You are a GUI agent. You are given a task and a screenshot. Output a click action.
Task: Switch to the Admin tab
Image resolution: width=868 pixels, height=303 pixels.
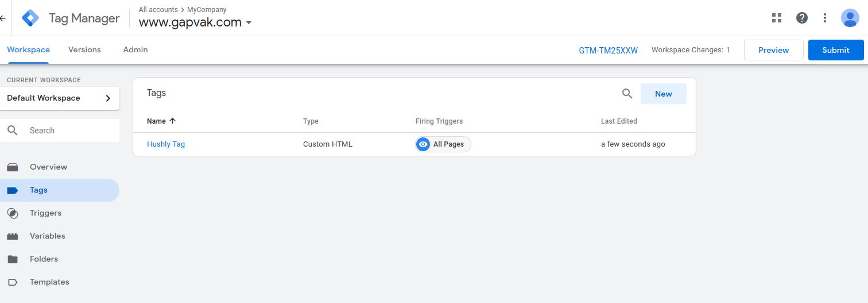tap(135, 50)
